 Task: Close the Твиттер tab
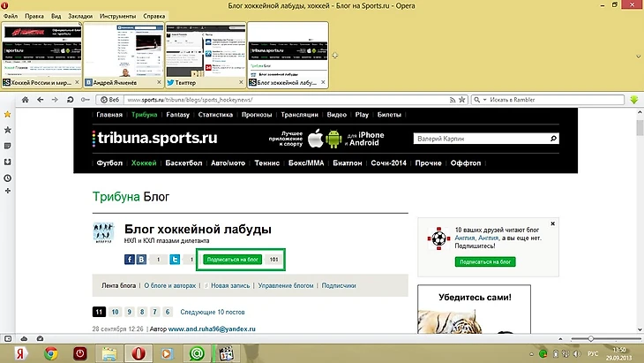coord(241,82)
